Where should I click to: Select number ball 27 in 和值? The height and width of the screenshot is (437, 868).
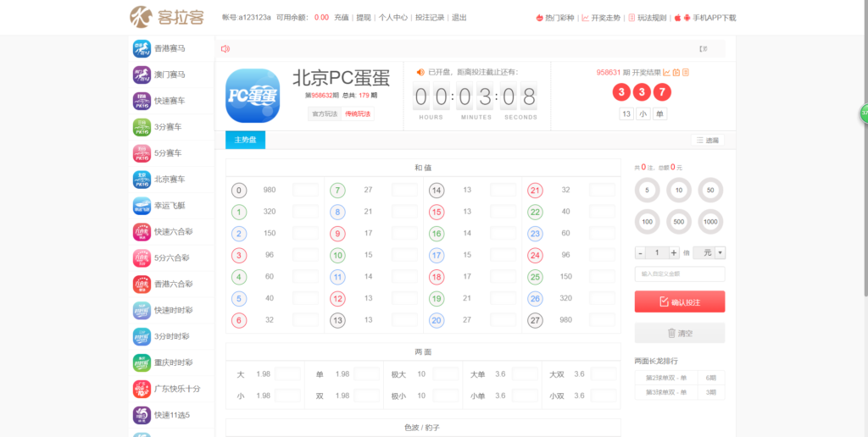click(535, 320)
